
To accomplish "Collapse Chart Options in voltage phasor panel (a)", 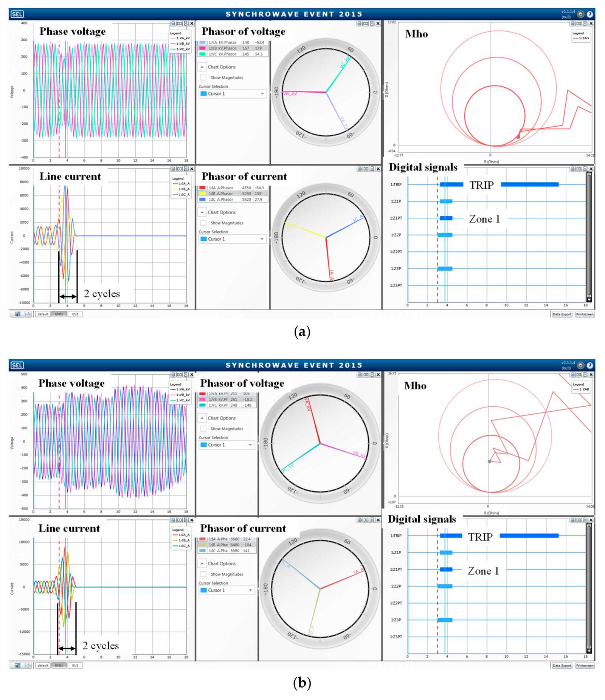I will coord(202,67).
